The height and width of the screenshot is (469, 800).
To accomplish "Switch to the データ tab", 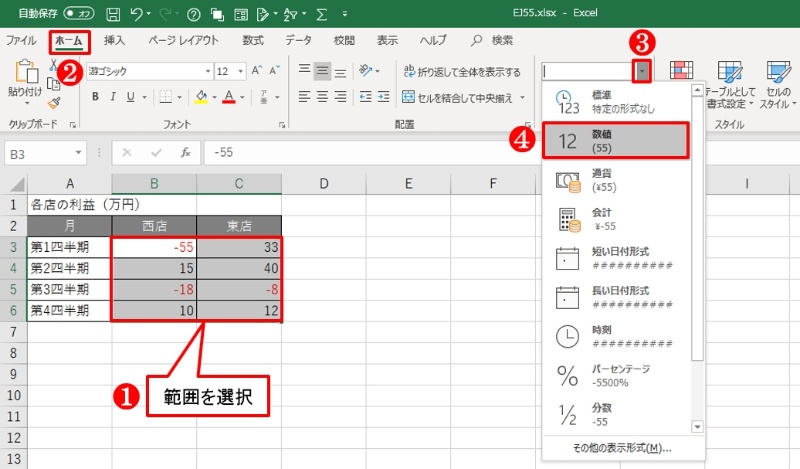I will [x=297, y=41].
